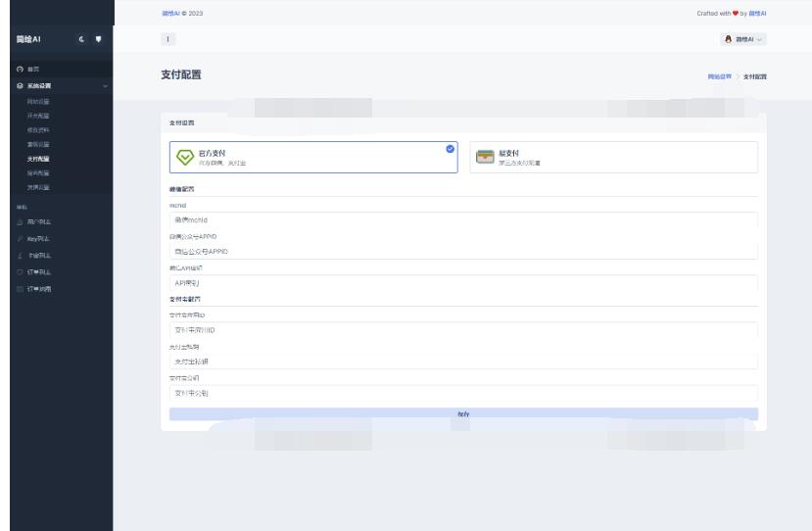Screen dimensions: 812x531
Task: Click the 网站设置 breadcrumb link
Action: click(719, 75)
